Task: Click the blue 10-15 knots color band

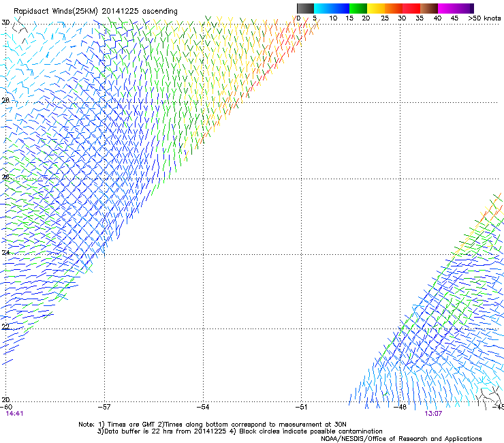Action: 341,8
